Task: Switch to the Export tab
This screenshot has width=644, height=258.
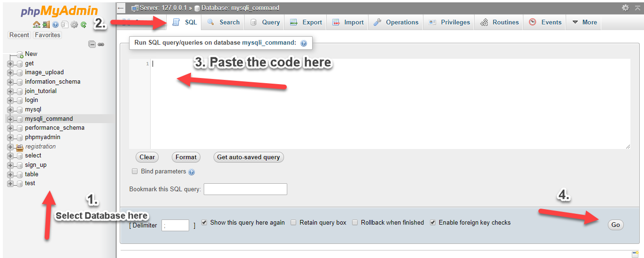Action: [x=306, y=22]
